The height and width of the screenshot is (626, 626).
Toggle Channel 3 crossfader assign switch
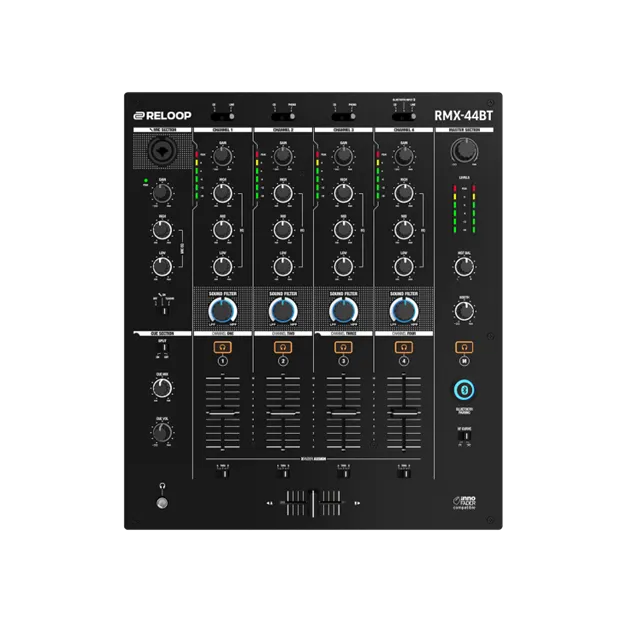point(343,473)
